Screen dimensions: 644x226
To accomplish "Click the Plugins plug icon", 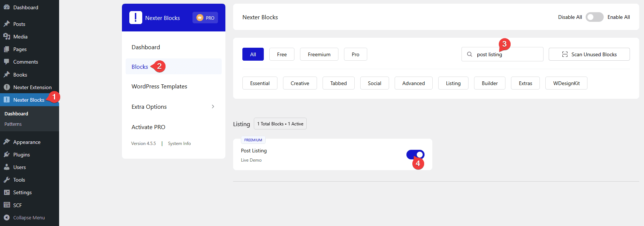I will 7,155.
